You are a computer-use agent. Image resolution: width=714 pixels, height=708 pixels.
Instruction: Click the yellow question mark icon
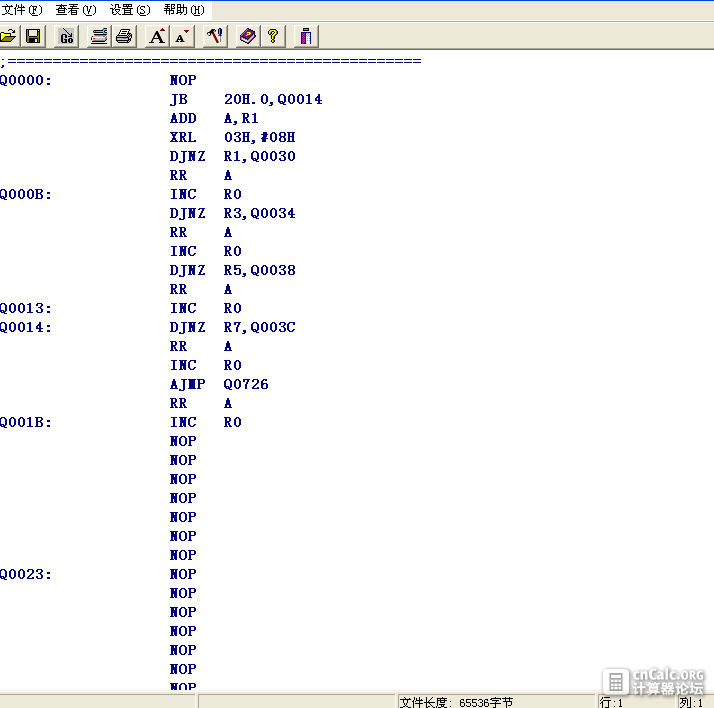pyautogui.click(x=273, y=36)
